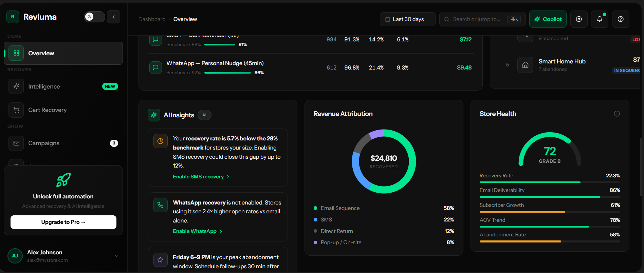Open the Copilot assistant button
Screen dimensions: 644x273
click(x=548, y=19)
